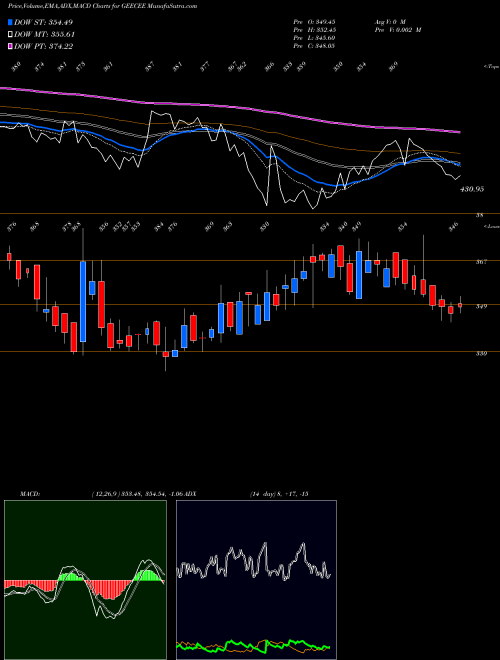
Task: Click the white DOW MT legend swatch
Action: point(10,34)
